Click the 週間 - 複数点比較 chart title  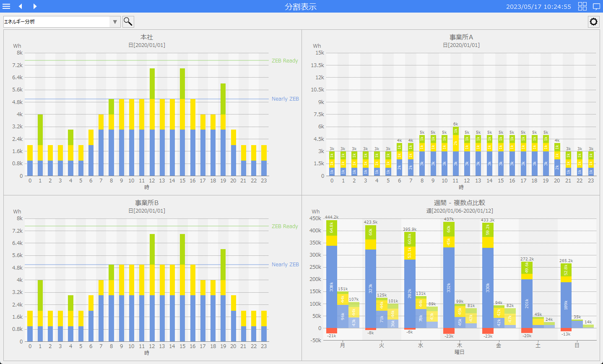[x=460, y=203]
